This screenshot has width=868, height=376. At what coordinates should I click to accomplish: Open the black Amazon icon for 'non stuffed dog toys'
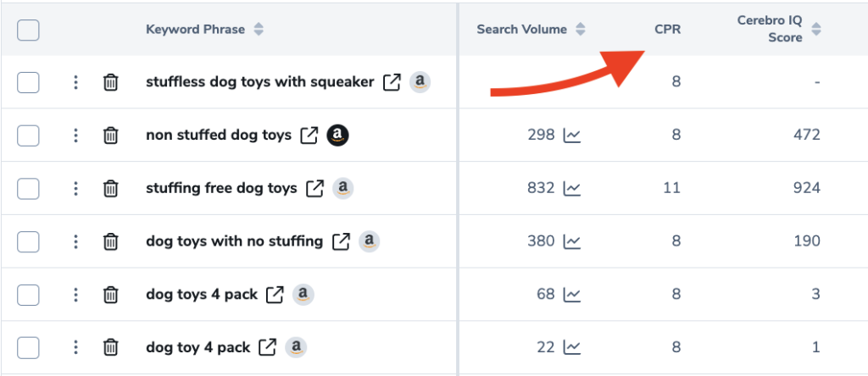point(337,135)
